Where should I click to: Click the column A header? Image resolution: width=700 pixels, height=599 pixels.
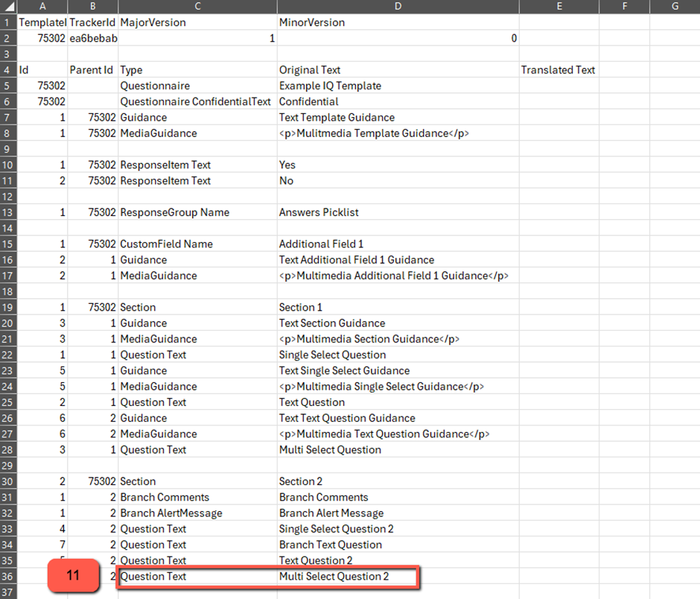42,7
